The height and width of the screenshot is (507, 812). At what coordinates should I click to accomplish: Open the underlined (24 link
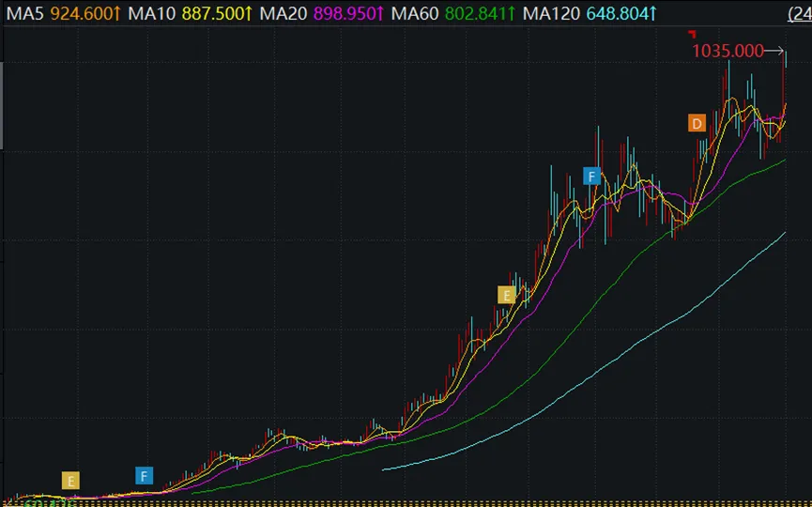tap(798, 14)
